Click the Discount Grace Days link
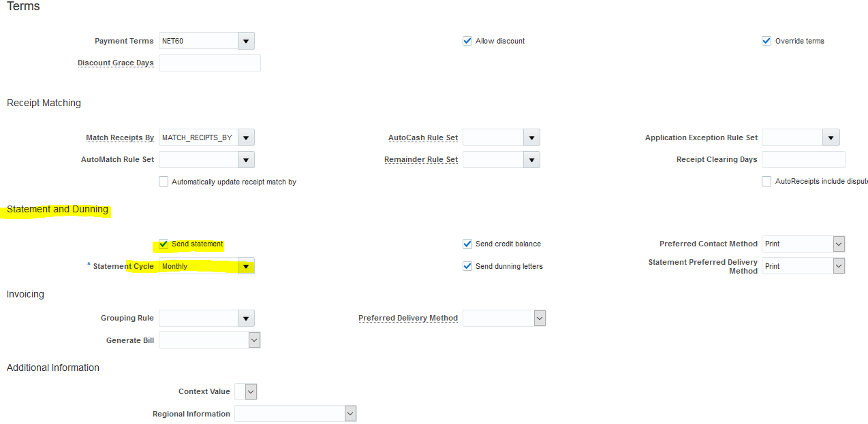Screen dimensions: 868x424 (x=115, y=63)
